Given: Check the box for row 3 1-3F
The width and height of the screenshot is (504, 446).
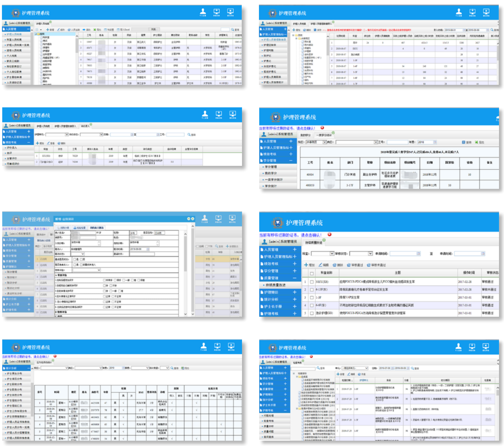Looking at the screenshot, I should point(312,298).
